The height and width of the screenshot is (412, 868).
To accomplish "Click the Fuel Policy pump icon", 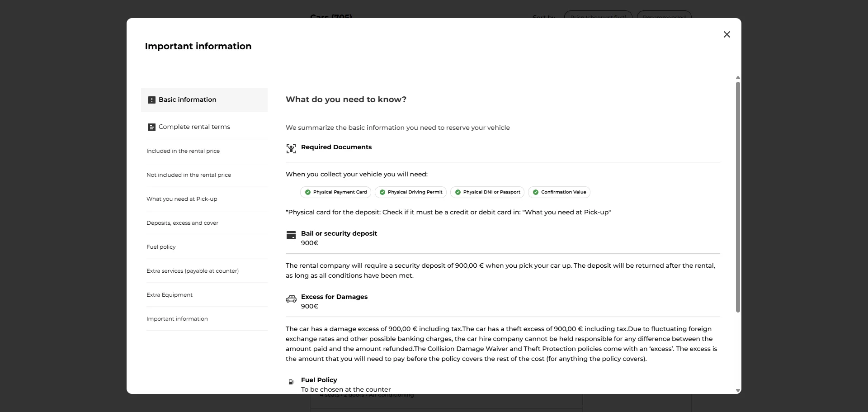I will 291,382.
